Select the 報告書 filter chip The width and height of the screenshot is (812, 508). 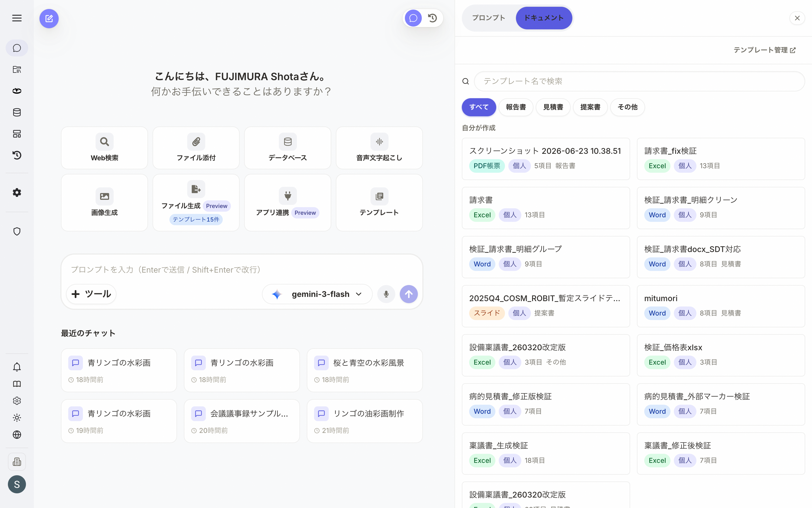[x=516, y=107]
